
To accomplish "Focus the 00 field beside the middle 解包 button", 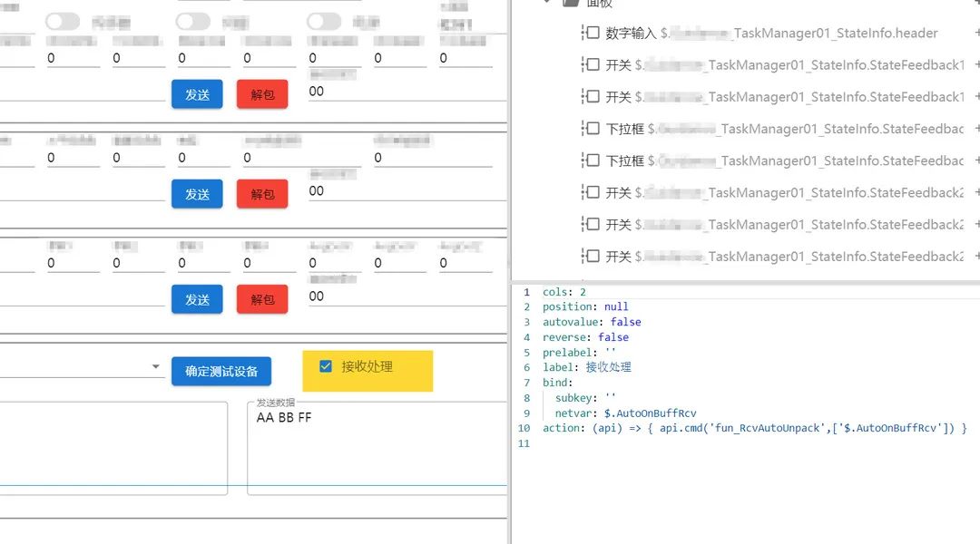I will click(407, 191).
